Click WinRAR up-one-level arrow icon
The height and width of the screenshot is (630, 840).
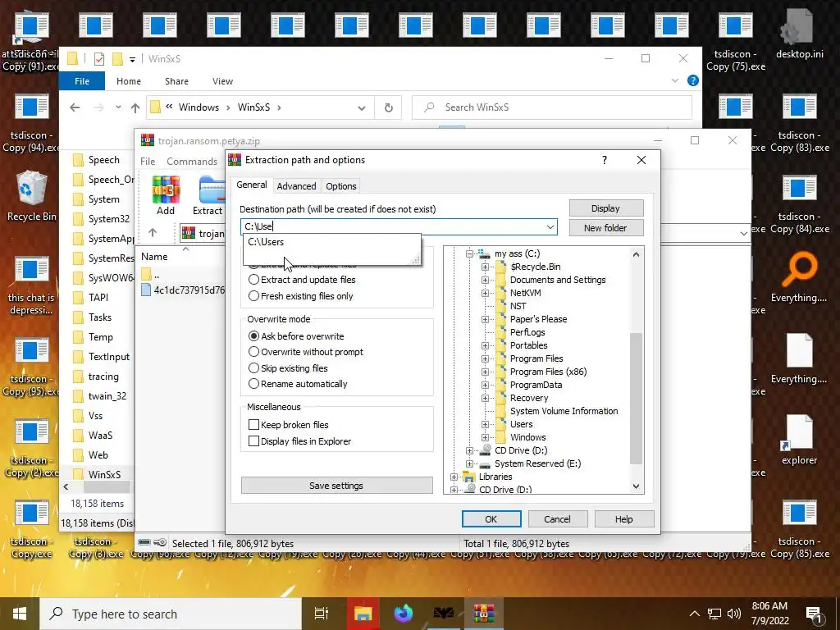[153, 232]
